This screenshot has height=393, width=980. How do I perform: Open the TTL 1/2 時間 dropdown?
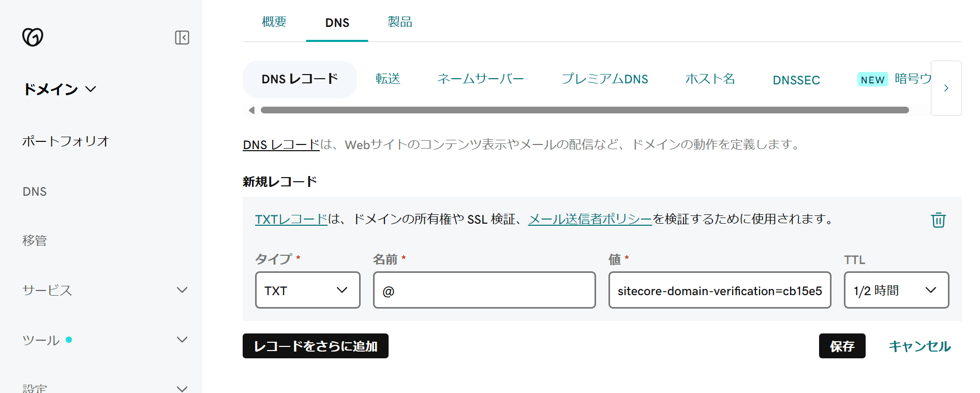point(896,290)
